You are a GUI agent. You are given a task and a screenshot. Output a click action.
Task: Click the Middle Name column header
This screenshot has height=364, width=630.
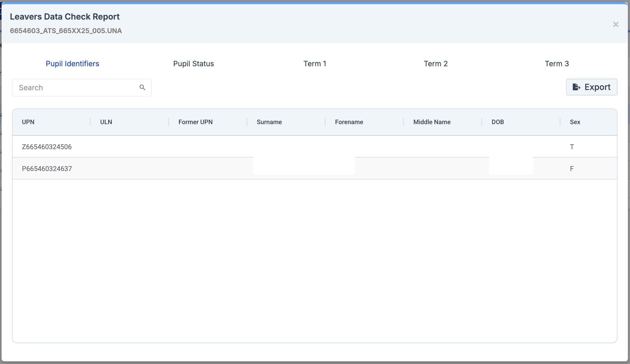tap(432, 122)
